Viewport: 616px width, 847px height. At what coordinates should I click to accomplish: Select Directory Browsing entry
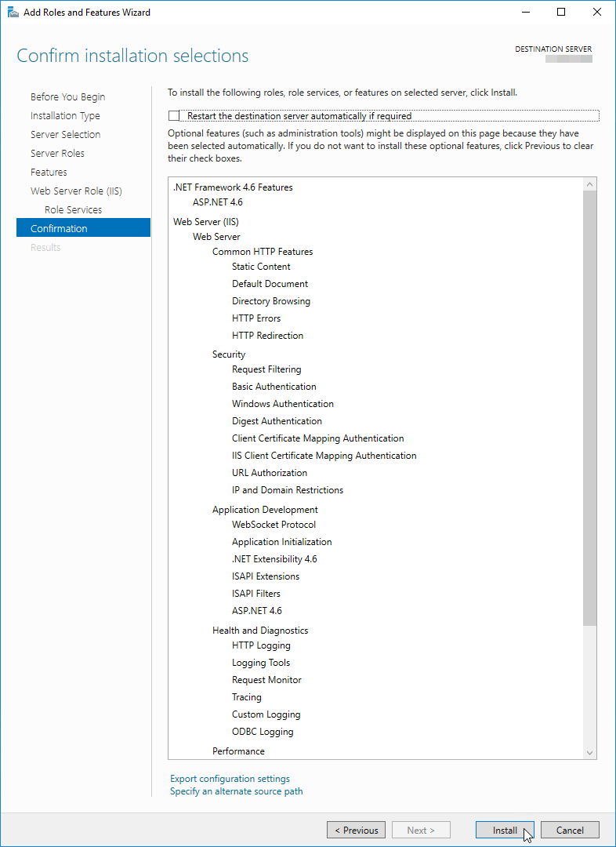tap(271, 301)
